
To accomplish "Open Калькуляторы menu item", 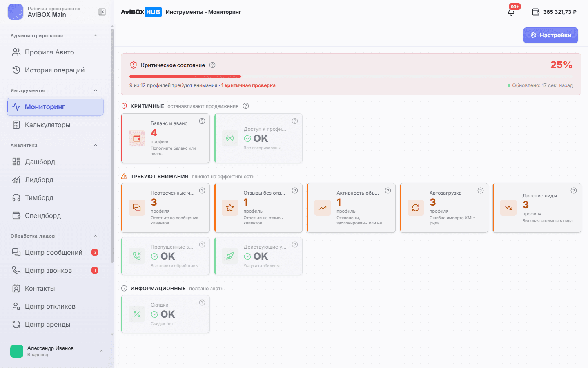I will point(55,125).
